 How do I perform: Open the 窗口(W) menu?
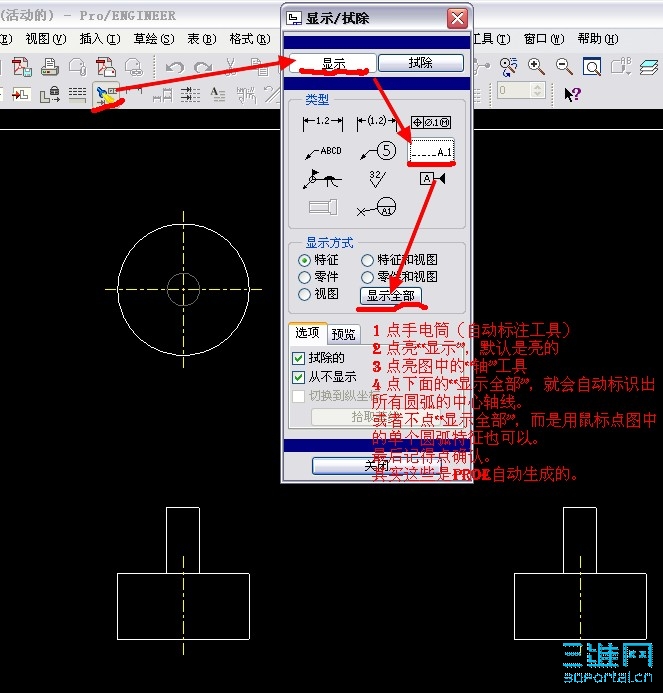click(x=544, y=39)
